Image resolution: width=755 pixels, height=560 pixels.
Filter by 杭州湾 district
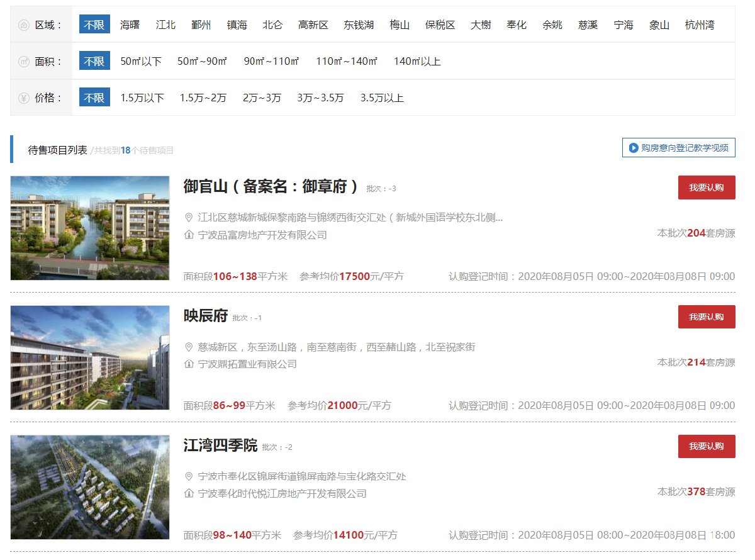[x=700, y=25]
